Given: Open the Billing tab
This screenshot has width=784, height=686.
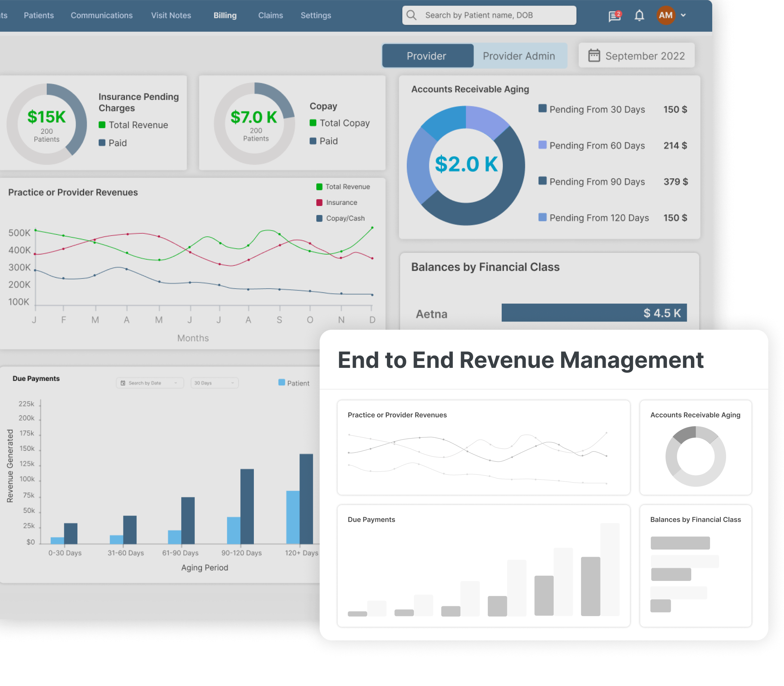Looking at the screenshot, I should [x=225, y=15].
